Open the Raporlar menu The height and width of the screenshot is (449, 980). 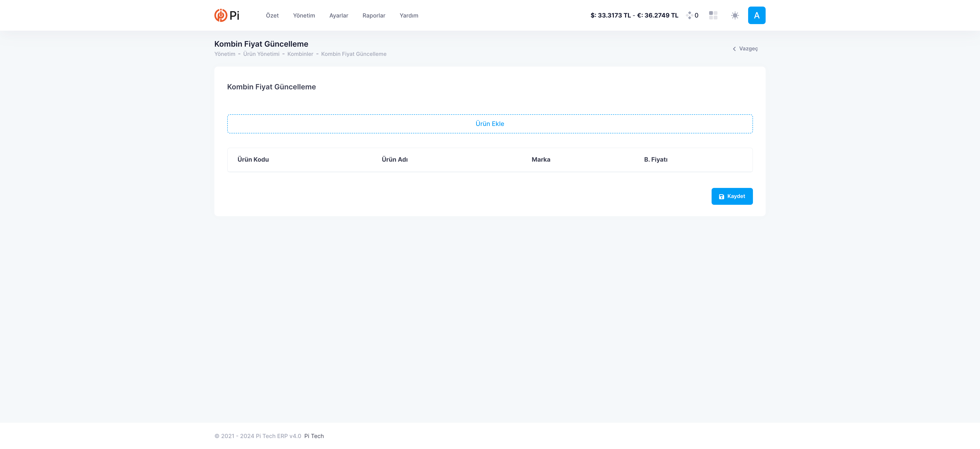[x=374, y=16]
